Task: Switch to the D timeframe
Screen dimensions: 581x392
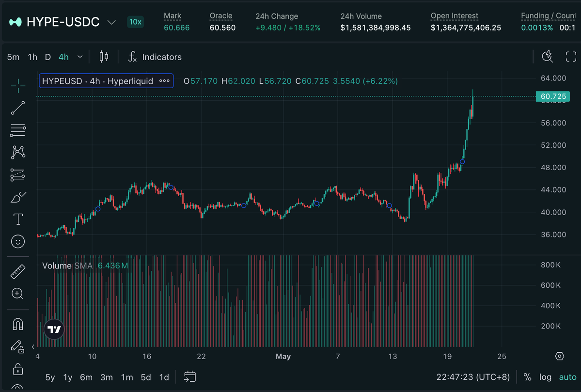Action: (x=48, y=57)
